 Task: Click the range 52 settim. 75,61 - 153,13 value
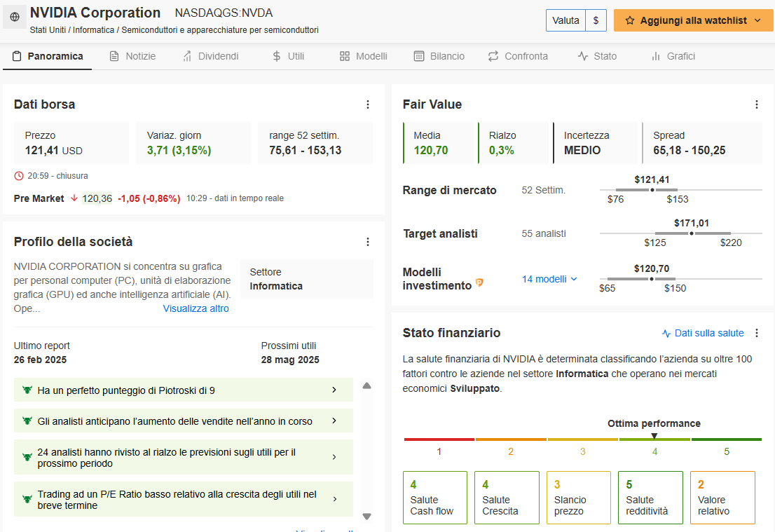305,150
